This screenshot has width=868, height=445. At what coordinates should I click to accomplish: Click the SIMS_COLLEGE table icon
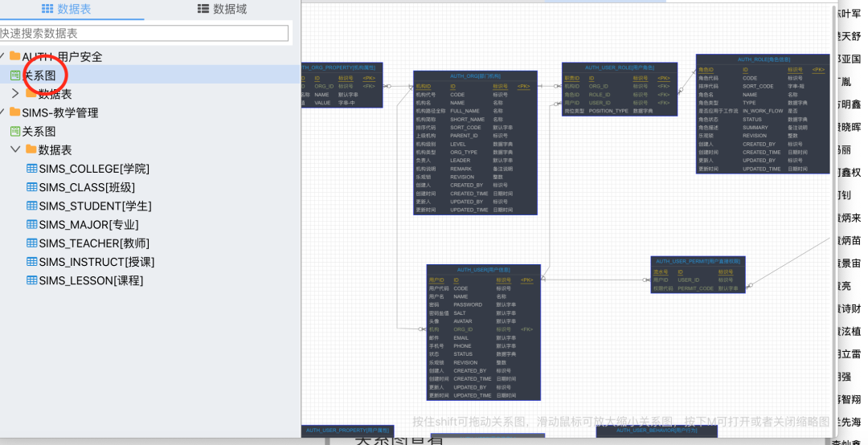(x=32, y=169)
